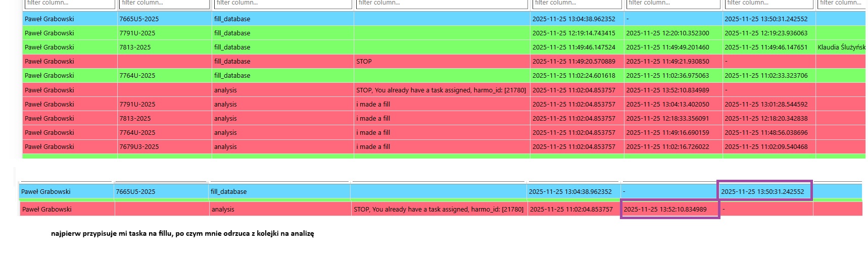Select the timestamp 2025-11-25 12:18:20.342838

(766, 118)
